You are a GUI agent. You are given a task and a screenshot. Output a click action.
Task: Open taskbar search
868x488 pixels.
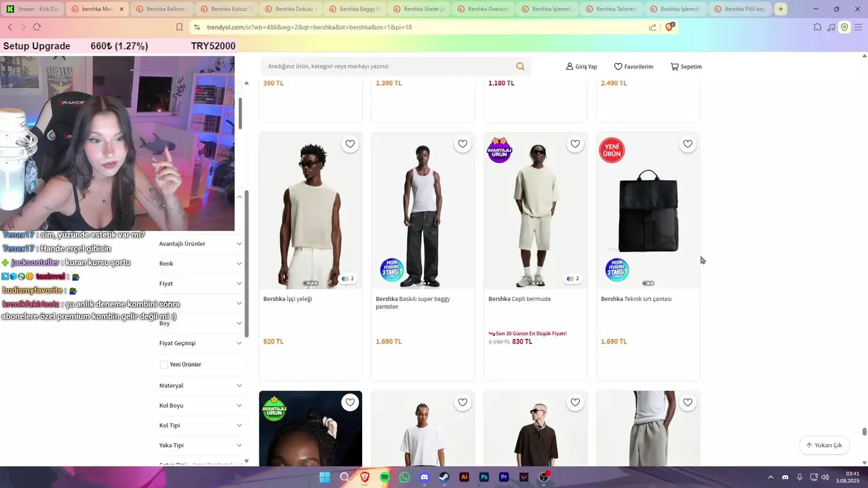[x=344, y=477]
